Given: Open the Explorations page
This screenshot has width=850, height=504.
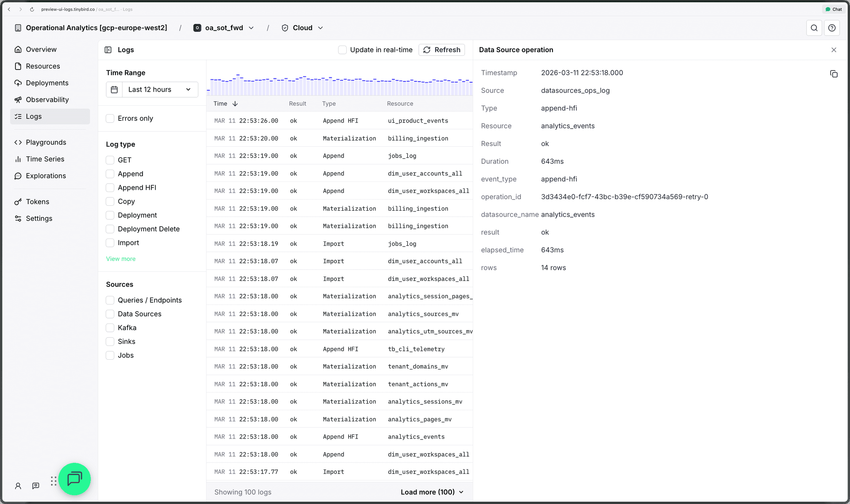Looking at the screenshot, I should 46,176.
